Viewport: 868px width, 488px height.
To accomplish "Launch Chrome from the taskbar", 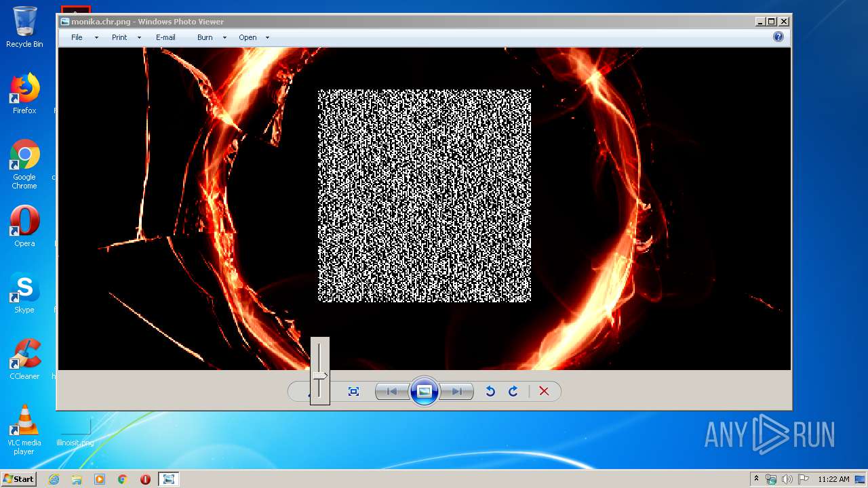I will tap(123, 479).
